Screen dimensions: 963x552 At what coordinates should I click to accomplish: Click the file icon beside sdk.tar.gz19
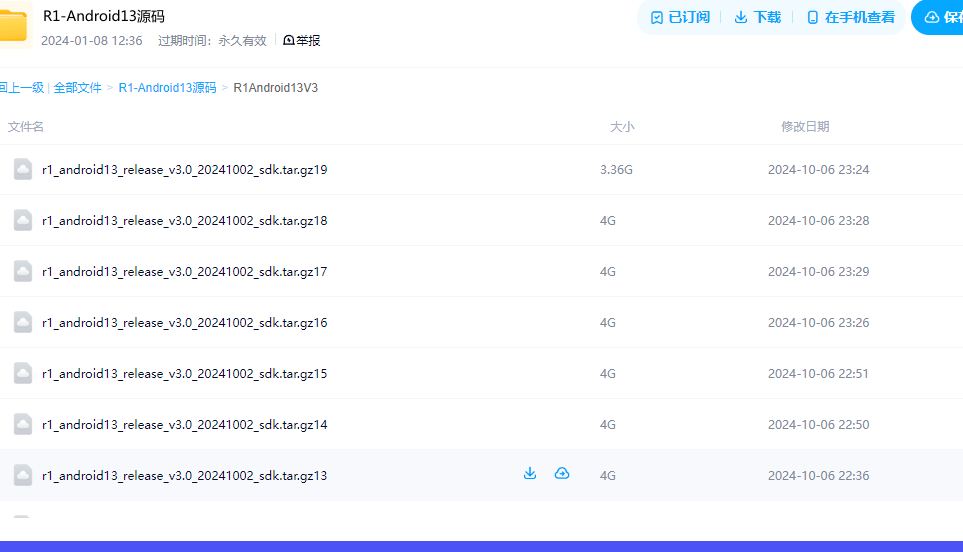coord(23,170)
